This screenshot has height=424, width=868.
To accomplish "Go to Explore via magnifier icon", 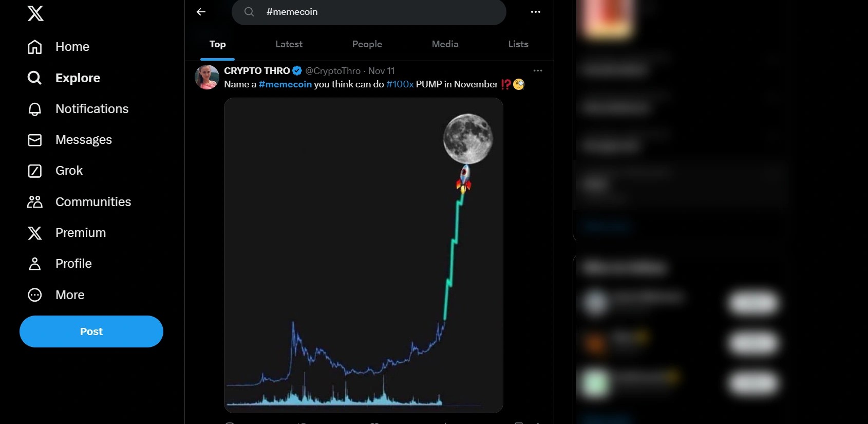I will click(34, 78).
